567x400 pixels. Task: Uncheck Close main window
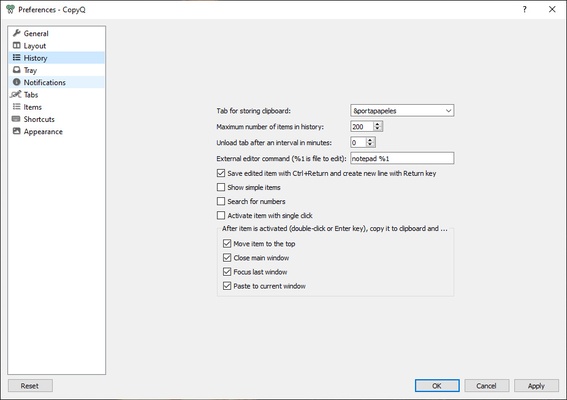click(x=227, y=258)
